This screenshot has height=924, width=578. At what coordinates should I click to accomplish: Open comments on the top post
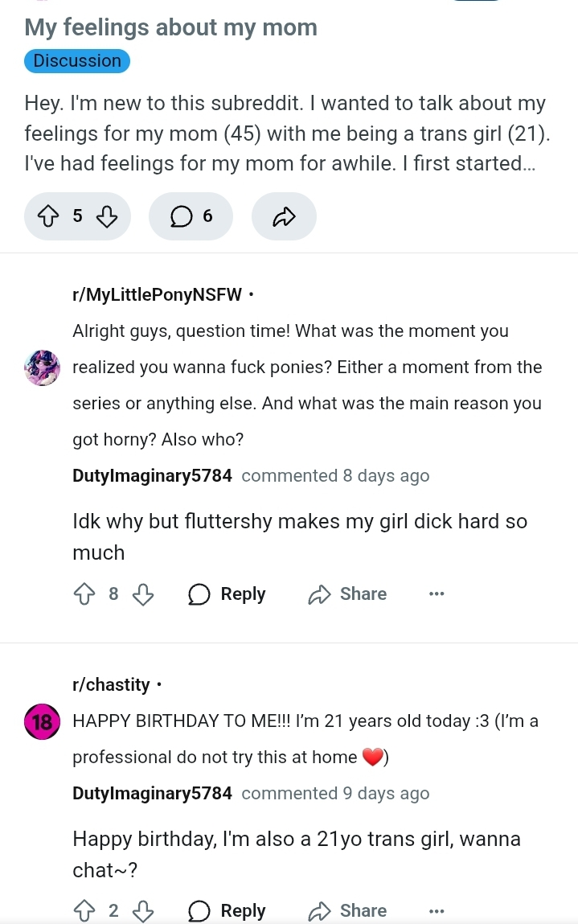click(191, 216)
